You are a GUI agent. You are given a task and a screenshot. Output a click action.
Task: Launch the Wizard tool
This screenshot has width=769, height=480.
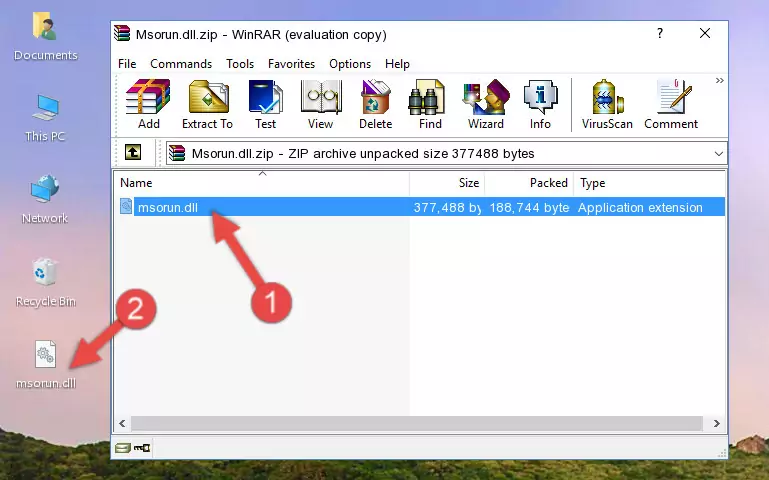pyautogui.click(x=486, y=104)
